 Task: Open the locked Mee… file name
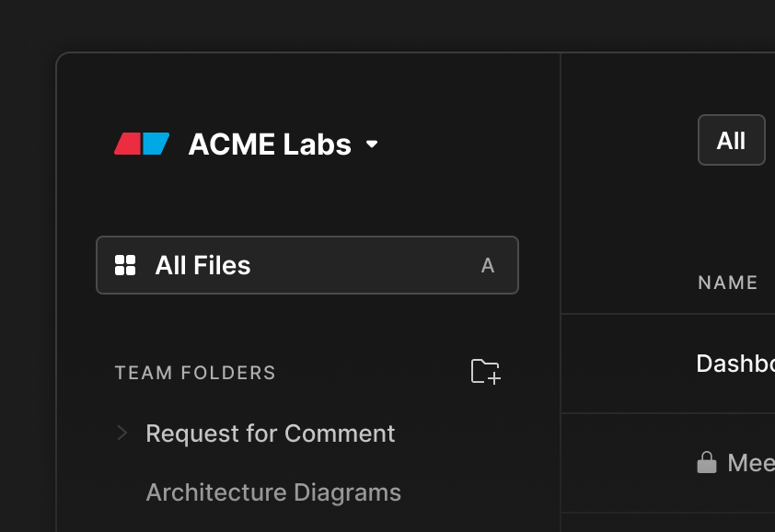pyautogui.click(x=751, y=463)
